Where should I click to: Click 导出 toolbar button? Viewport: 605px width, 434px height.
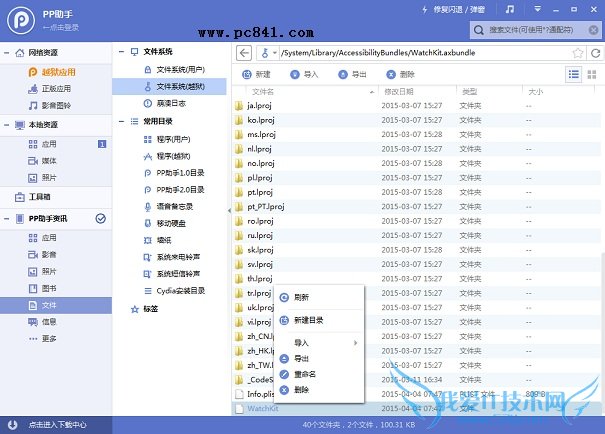[352, 74]
